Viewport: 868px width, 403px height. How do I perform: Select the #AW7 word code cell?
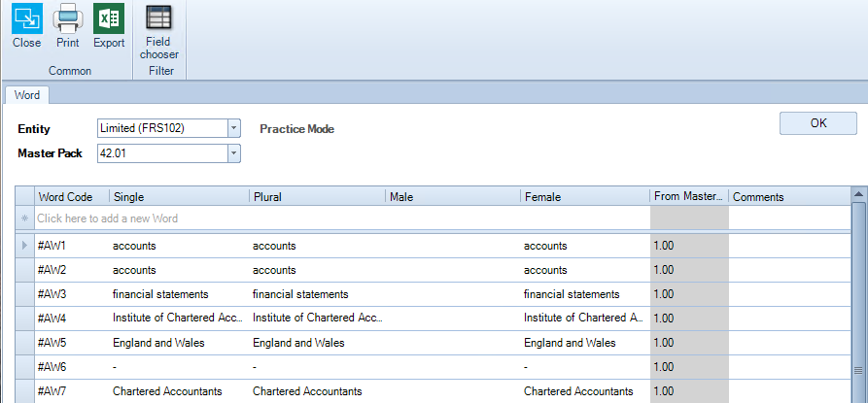[72, 391]
